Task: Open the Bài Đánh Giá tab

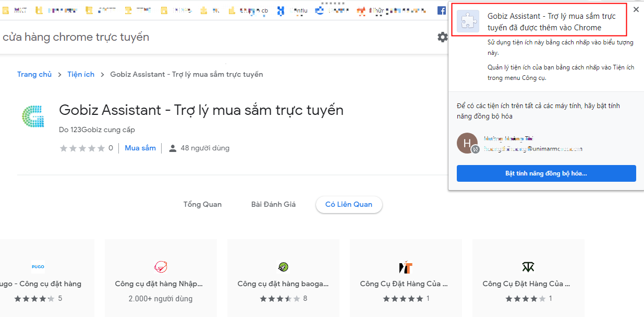Action: [273, 204]
